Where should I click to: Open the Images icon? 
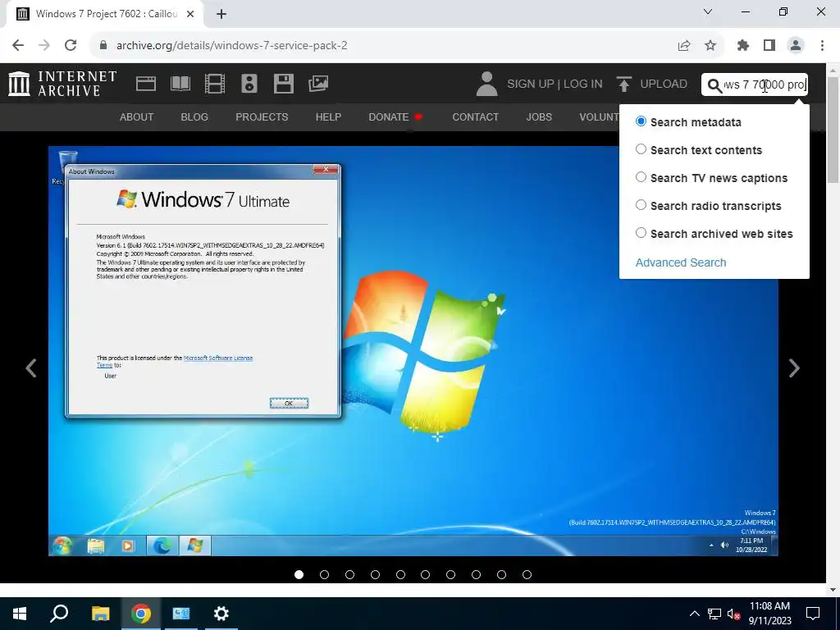318,84
